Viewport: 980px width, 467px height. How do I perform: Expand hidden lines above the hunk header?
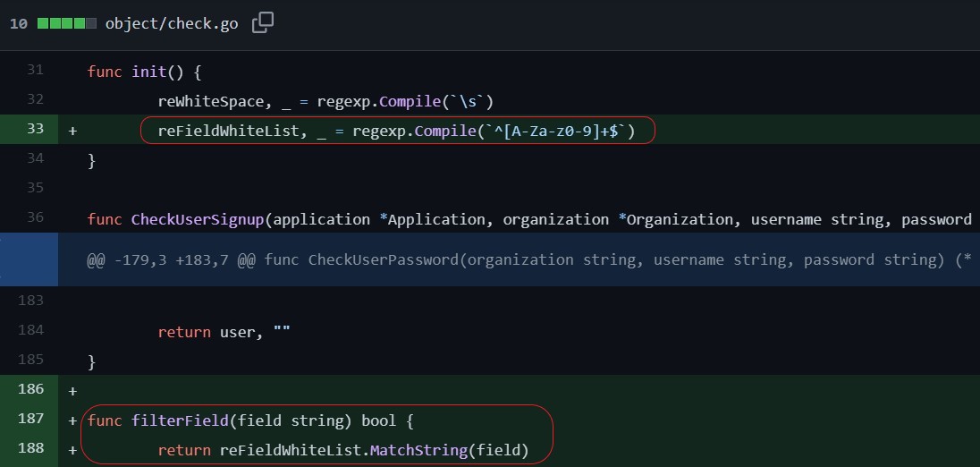coord(29,259)
